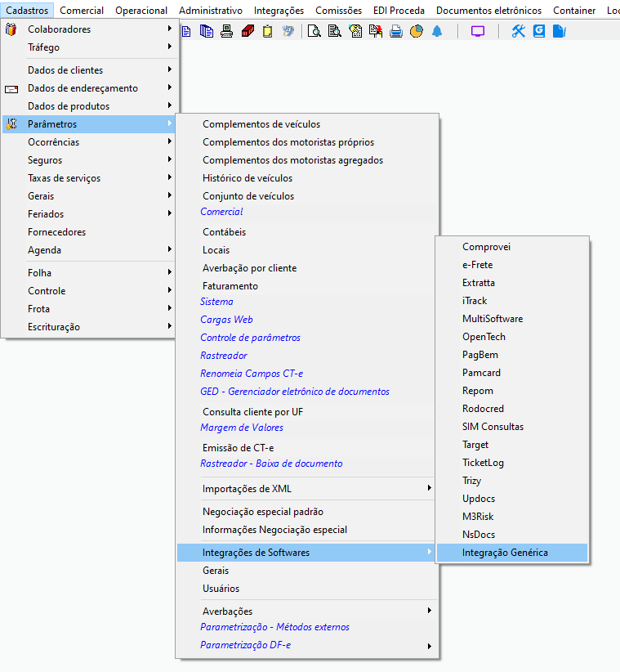The image size is (620, 672).
Task: Open the Comissões menu bar item
Action: click(338, 11)
